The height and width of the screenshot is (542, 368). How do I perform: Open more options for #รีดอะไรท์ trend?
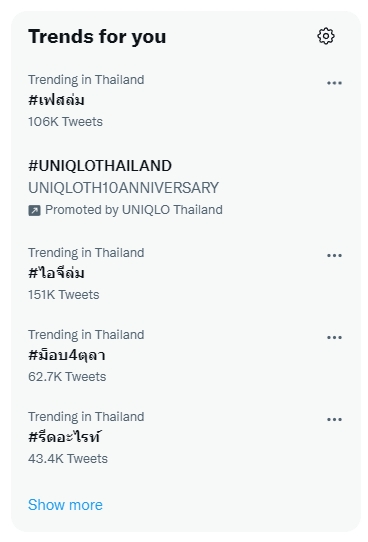click(x=334, y=419)
